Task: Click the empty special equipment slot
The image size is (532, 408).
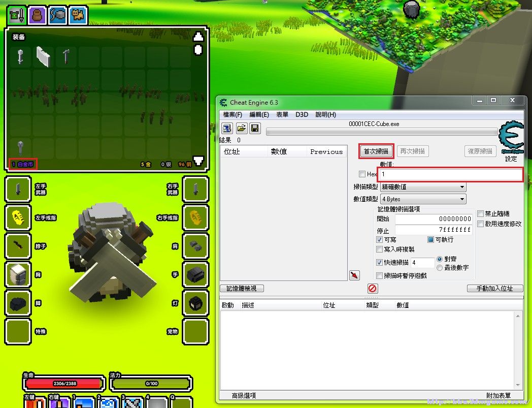Action: 18,332
